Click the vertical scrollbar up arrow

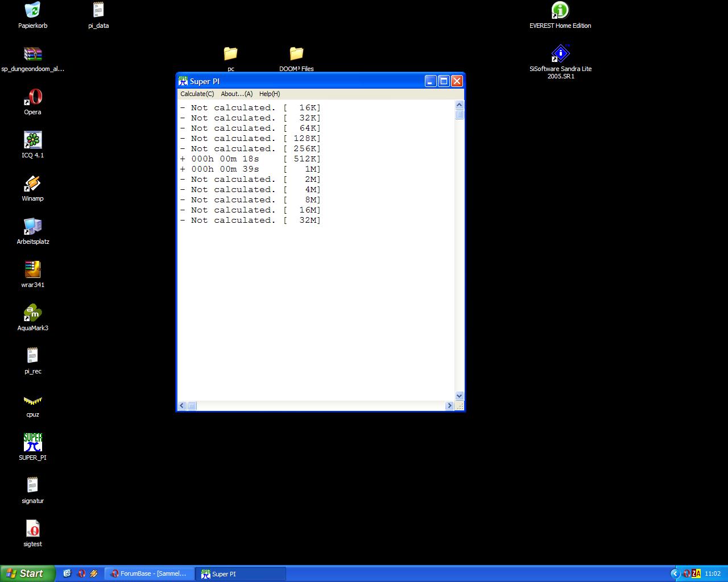coord(460,105)
